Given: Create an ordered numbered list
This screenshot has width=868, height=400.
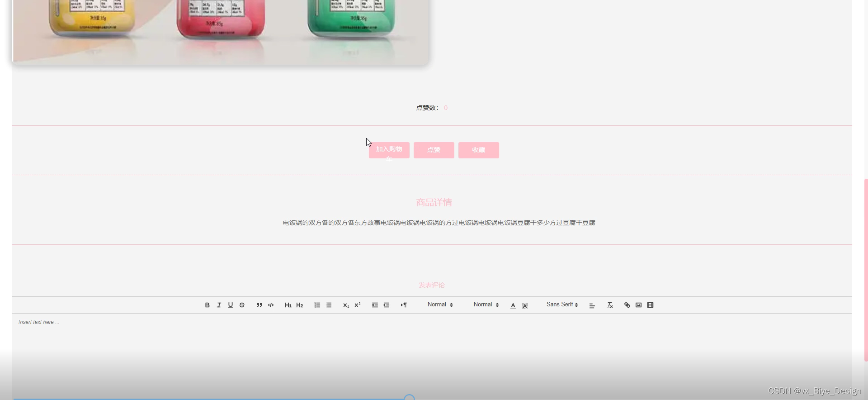Looking at the screenshot, I should pos(317,305).
